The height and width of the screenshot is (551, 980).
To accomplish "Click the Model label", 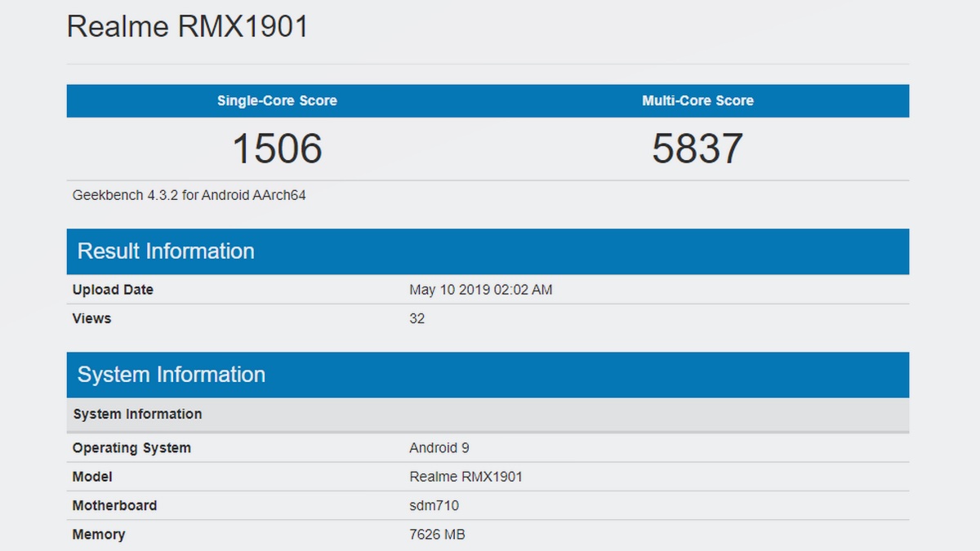I will 92,477.
